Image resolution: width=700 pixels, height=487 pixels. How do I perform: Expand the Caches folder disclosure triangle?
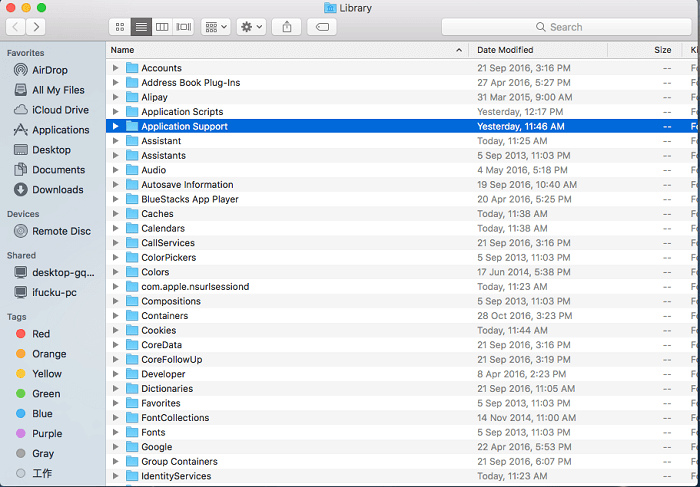[x=116, y=214]
